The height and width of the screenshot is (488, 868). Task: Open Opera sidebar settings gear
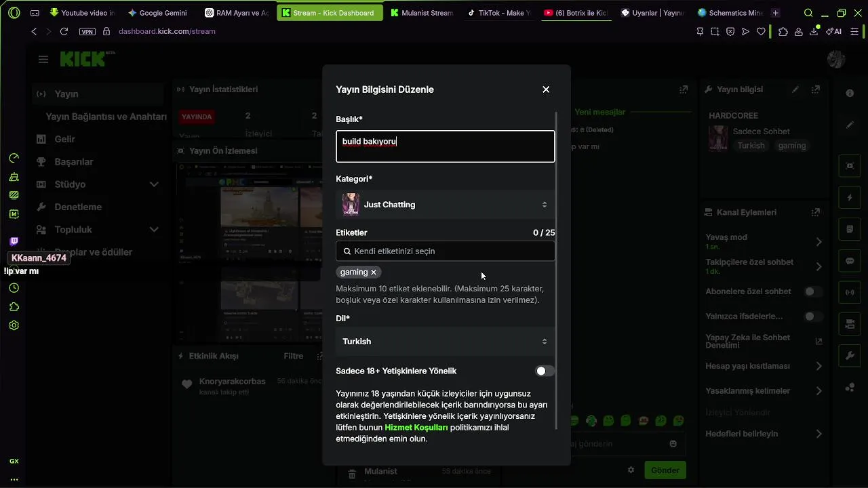14,325
